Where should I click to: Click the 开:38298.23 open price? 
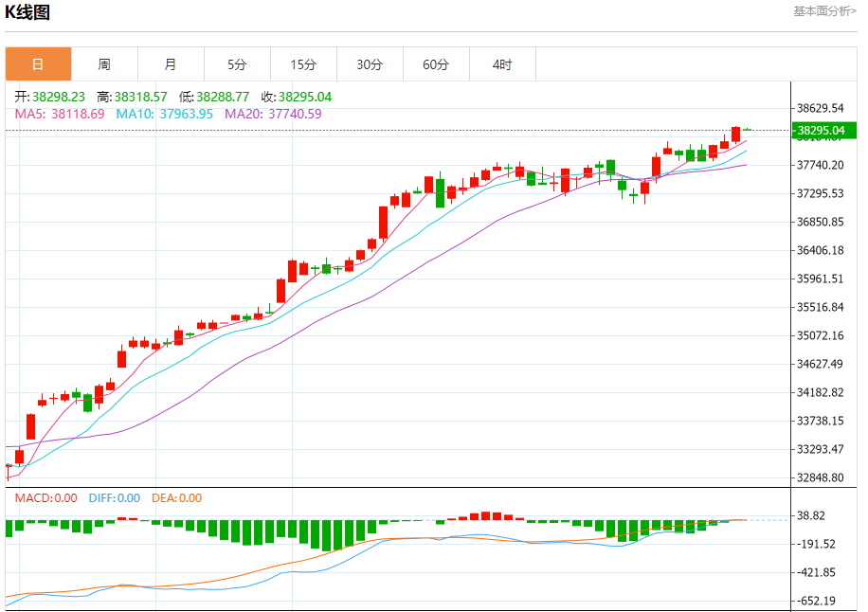[x=50, y=97]
